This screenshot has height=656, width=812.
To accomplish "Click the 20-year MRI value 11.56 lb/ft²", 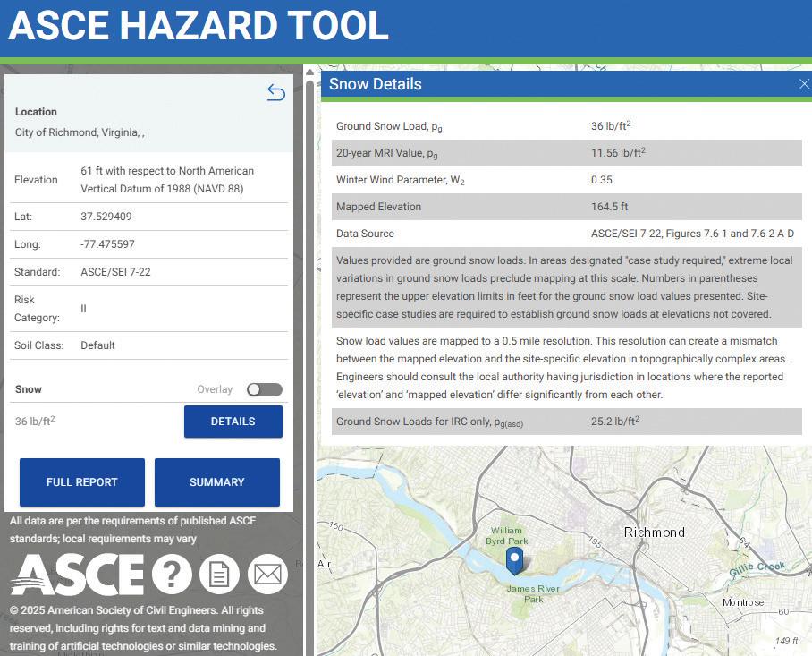I will 618,153.
